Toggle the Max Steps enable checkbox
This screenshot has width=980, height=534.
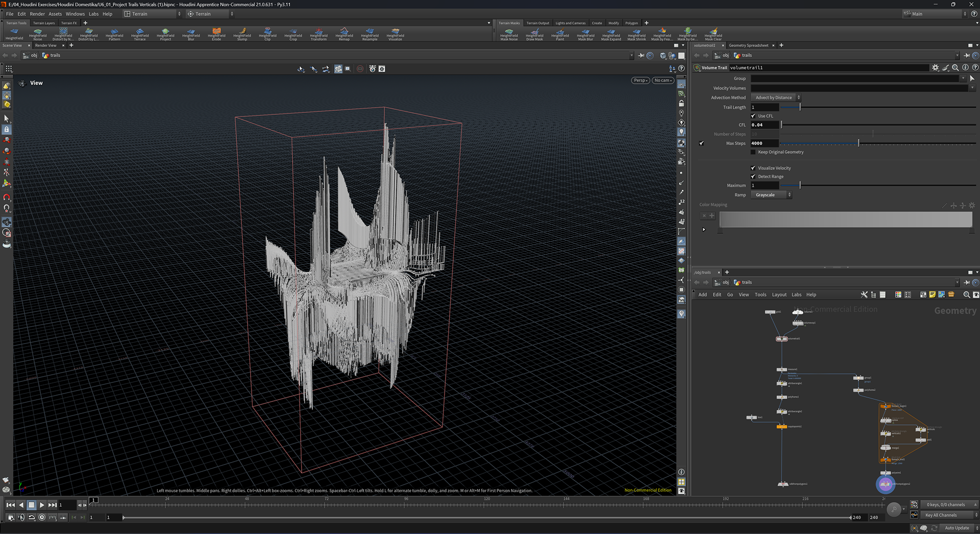pyautogui.click(x=701, y=143)
